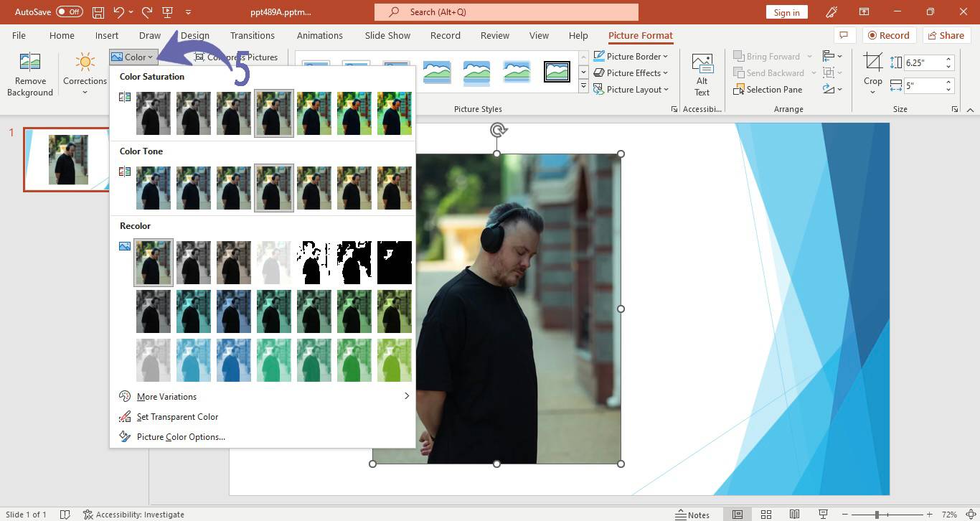Open the Comments icon

[x=844, y=35]
